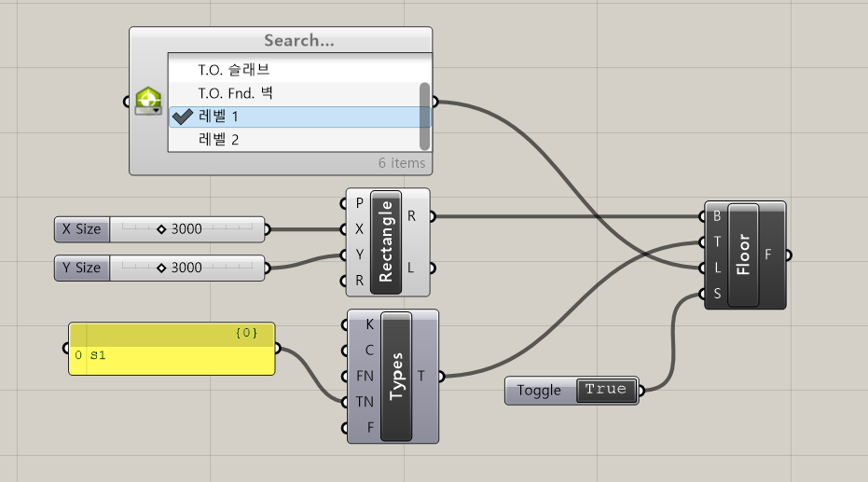
Task: Click the Search field in value list
Action: (298, 41)
